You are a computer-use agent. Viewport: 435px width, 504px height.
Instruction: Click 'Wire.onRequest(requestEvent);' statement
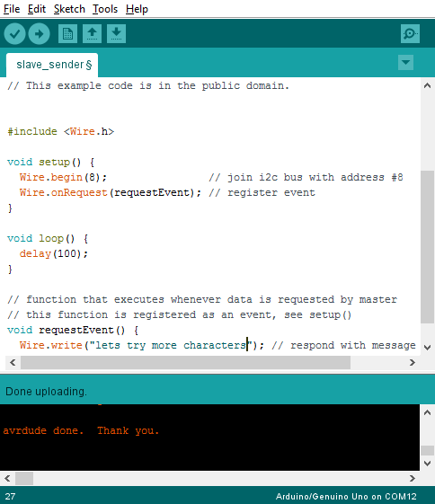(111, 192)
